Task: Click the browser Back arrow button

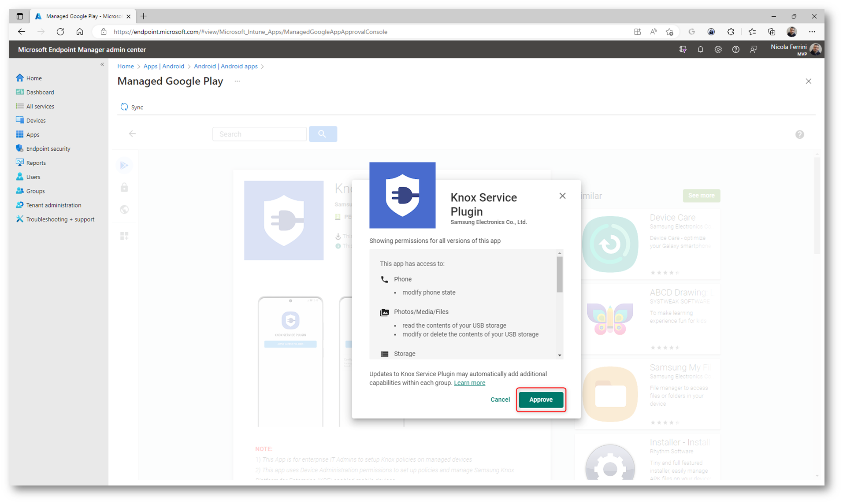Action: 21,32
